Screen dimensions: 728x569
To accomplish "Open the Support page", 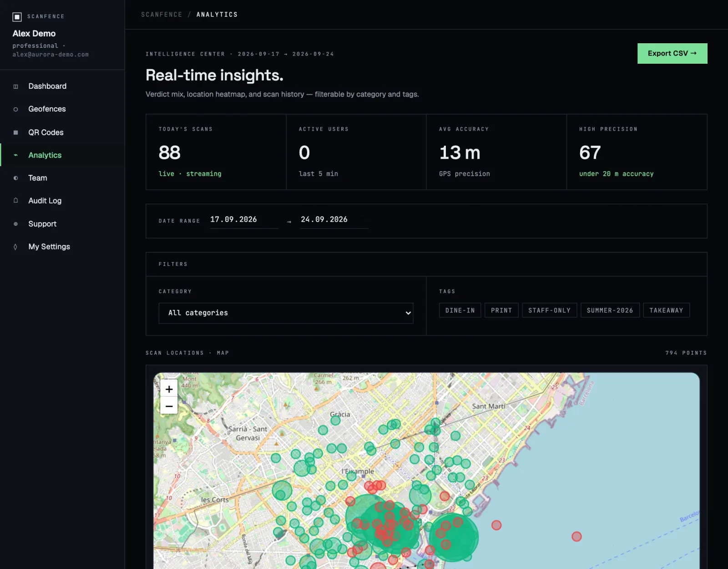I will pyautogui.click(x=62, y=224).
